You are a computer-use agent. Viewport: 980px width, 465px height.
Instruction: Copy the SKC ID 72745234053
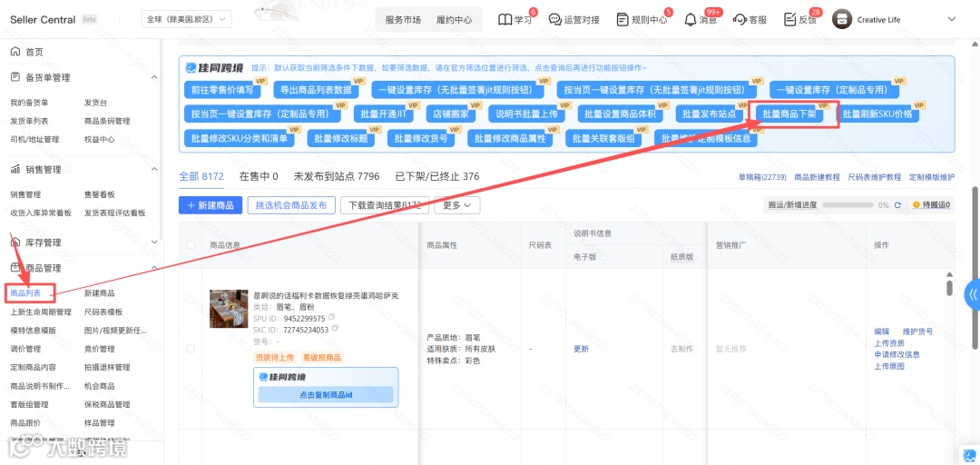coord(335,329)
